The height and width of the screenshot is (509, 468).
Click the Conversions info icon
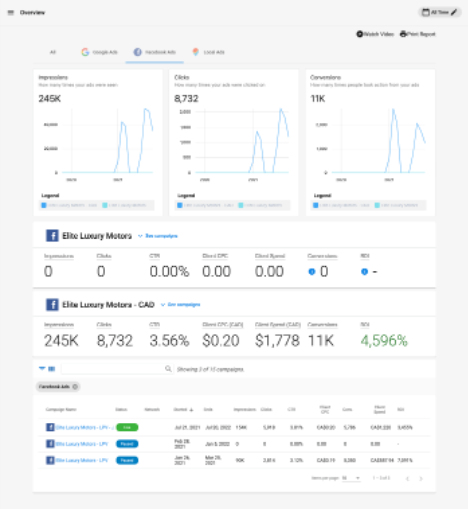(312, 272)
